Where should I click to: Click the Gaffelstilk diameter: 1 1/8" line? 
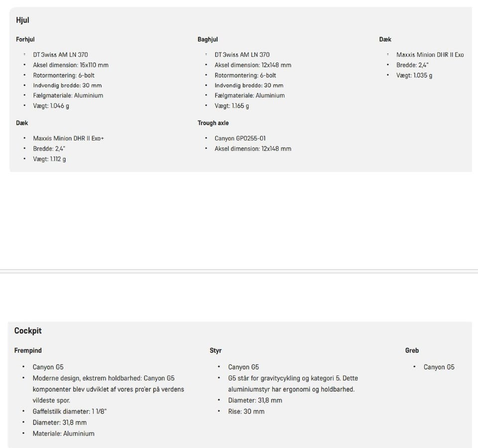tap(70, 412)
